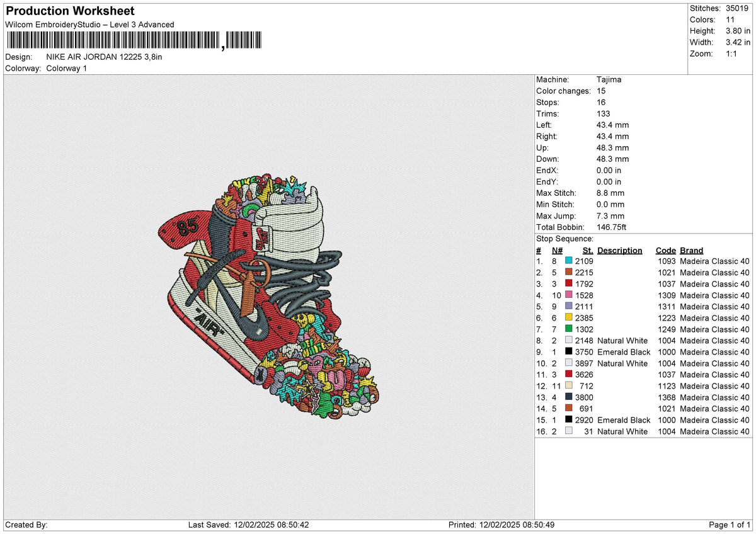Click the beige swatch in stop 12
This screenshot has height=534, width=756.
click(569, 386)
